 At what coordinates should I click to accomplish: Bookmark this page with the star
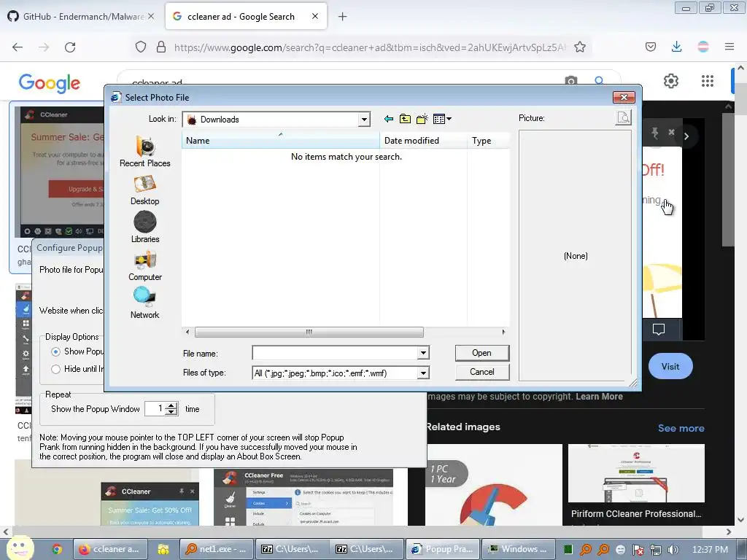[x=580, y=47]
